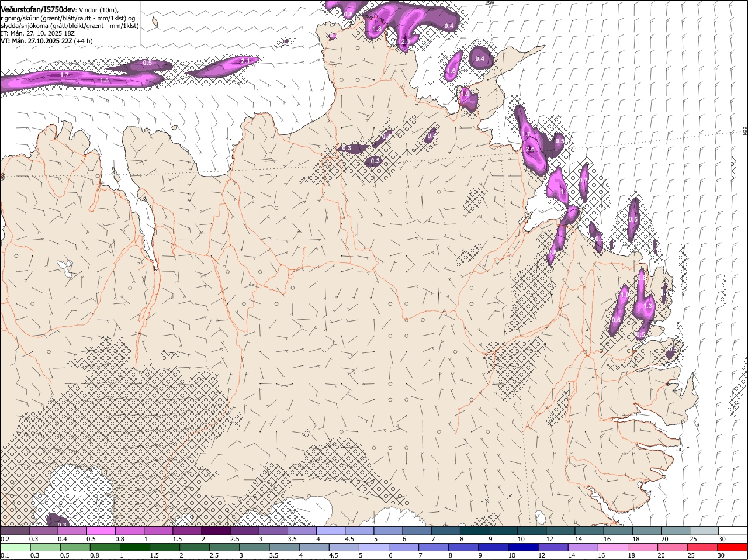The image size is (748, 560).
Task: Select the darkest green swatch at 1 in the rain scale
Action: pos(134,547)
